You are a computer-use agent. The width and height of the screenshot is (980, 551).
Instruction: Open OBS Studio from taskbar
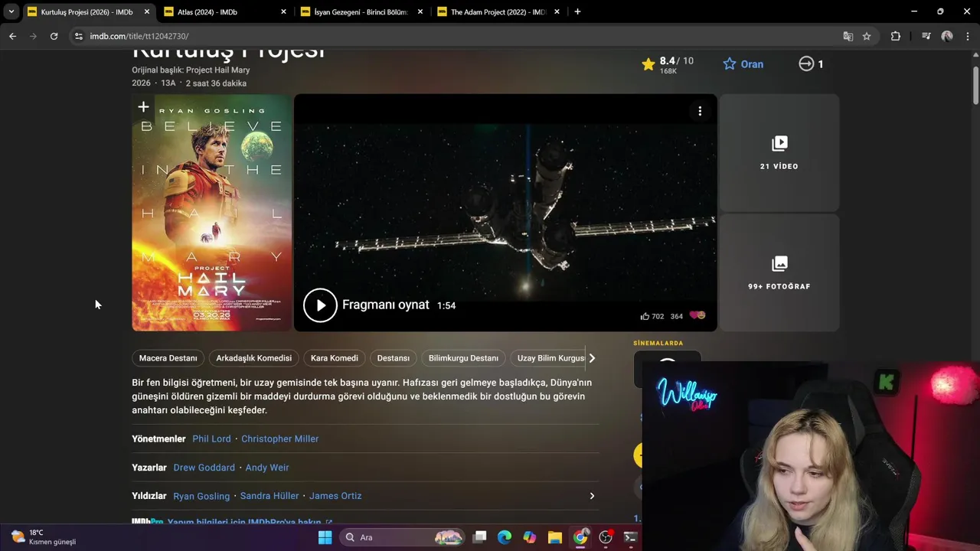(x=606, y=537)
